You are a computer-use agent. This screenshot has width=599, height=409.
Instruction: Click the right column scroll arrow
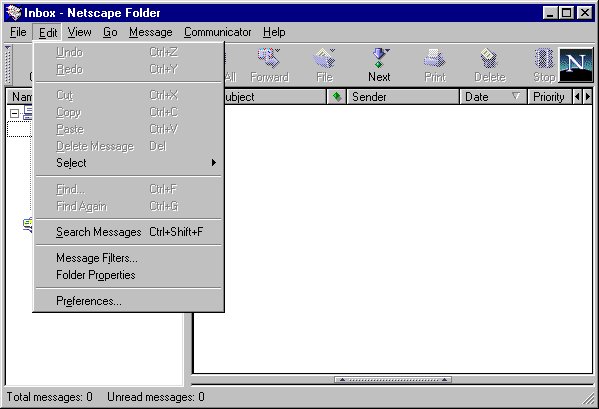pos(588,97)
